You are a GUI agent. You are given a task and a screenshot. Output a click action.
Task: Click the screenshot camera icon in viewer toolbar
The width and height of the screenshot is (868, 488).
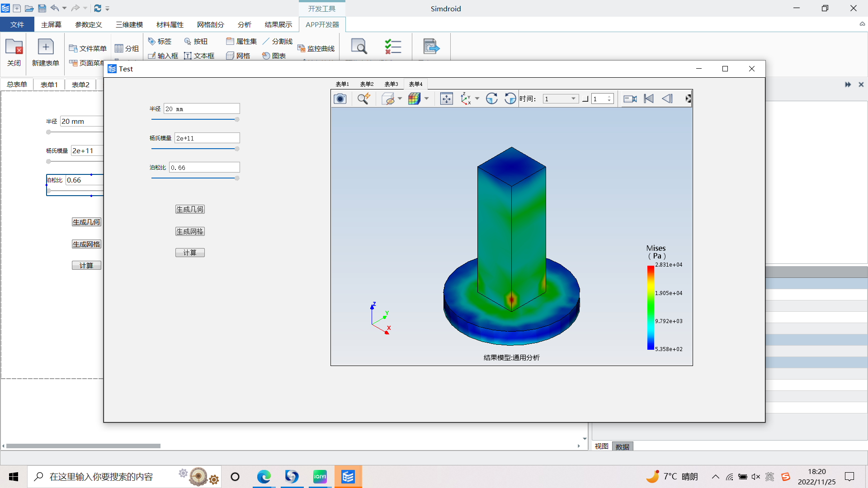coord(340,99)
